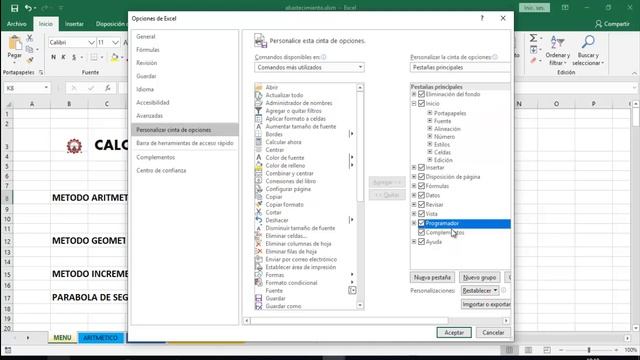Select the General options category
Viewport: 640px width, 360px height.
point(185,37)
